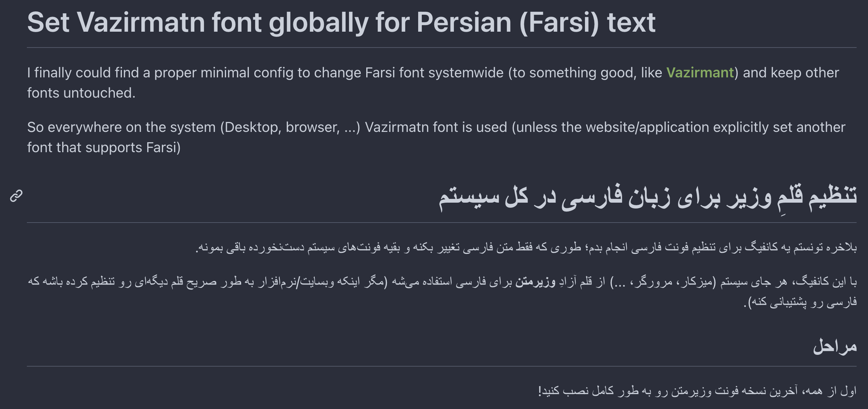The width and height of the screenshot is (868, 409).
Task: Click the 'مراحل' section heading
Action: 835,346
